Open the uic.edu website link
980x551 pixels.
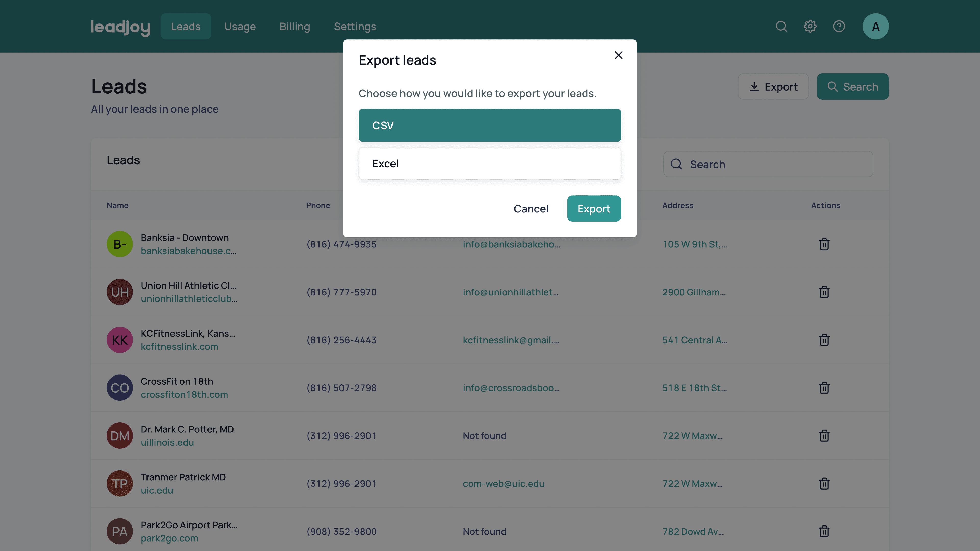point(157,491)
